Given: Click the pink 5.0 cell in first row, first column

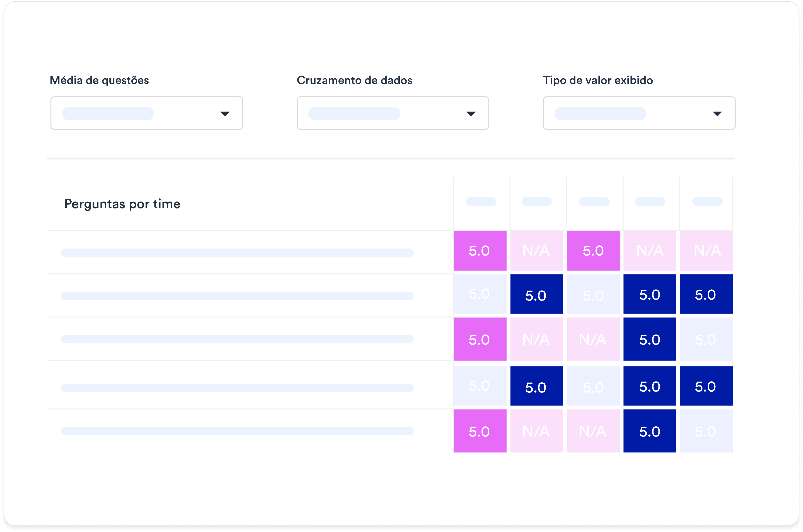Looking at the screenshot, I should click(x=480, y=251).
